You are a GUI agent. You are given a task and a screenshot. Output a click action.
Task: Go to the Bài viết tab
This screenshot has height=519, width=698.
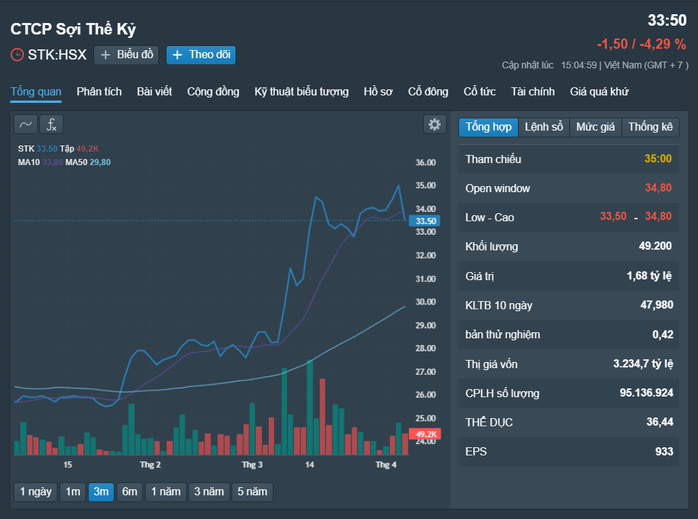point(154,92)
